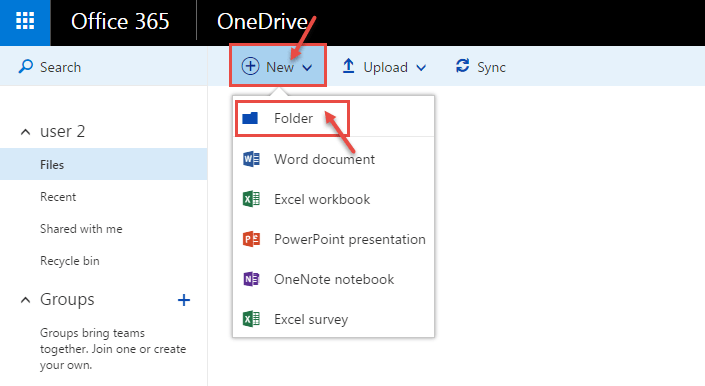The width and height of the screenshot is (705, 386).
Task: Click the Groups heading text
Action: tap(67, 299)
